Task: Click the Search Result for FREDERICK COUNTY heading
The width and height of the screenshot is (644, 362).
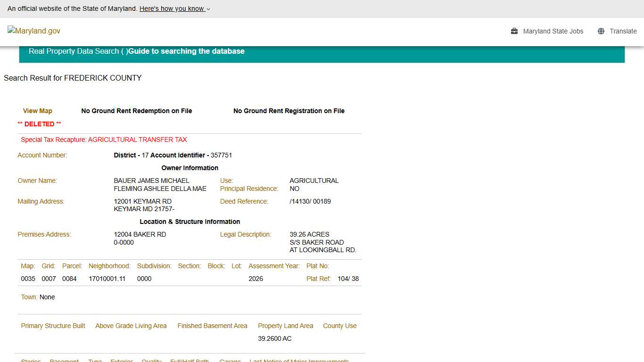Action: click(73, 78)
